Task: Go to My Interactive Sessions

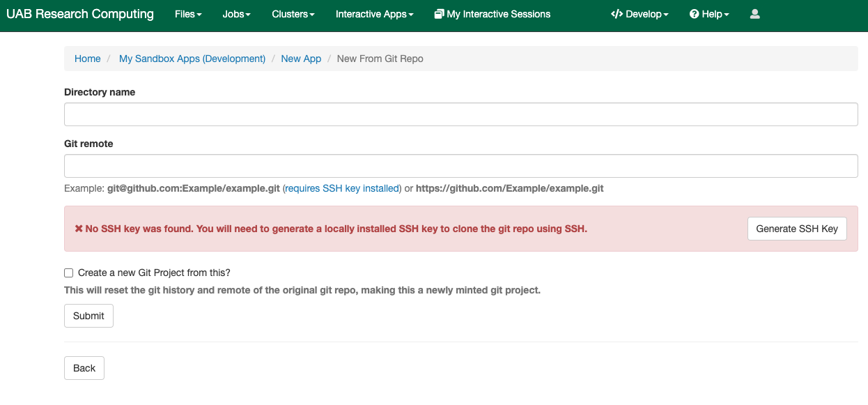Action: (498, 14)
